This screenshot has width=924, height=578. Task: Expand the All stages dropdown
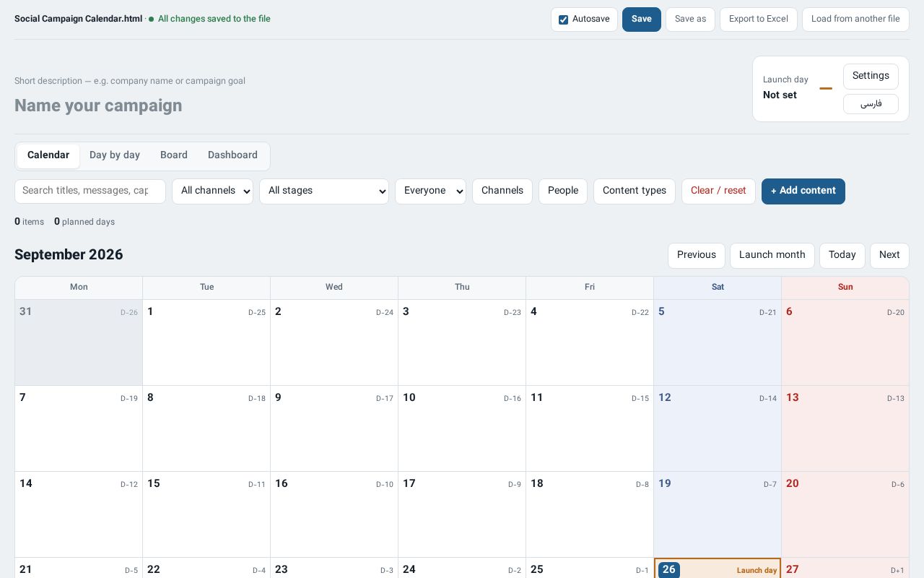[x=324, y=191]
